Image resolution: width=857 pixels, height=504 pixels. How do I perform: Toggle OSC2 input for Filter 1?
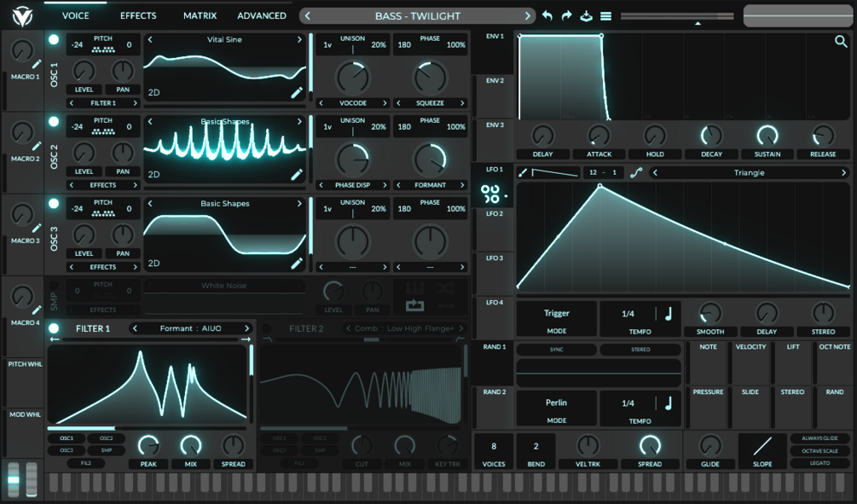pos(106,438)
